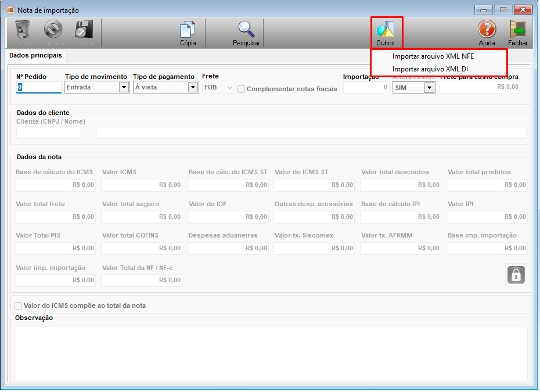Switch to the Dados principais tab
540x392 pixels.
(x=35, y=55)
